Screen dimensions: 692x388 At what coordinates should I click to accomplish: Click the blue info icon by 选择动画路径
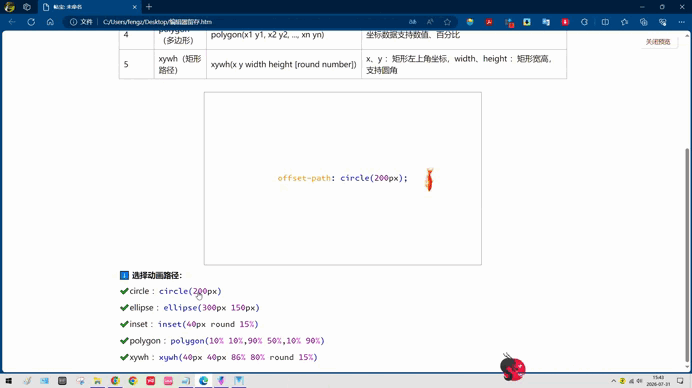point(124,275)
